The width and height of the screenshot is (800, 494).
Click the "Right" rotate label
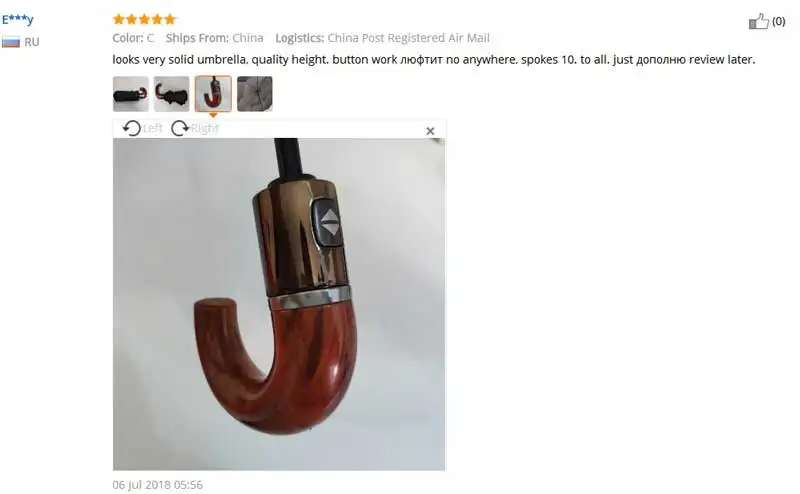(x=204, y=128)
